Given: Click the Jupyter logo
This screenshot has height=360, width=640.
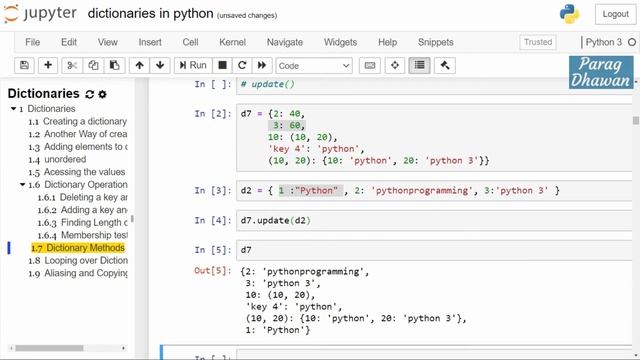Looking at the screenshot, I should click(40, 13).
